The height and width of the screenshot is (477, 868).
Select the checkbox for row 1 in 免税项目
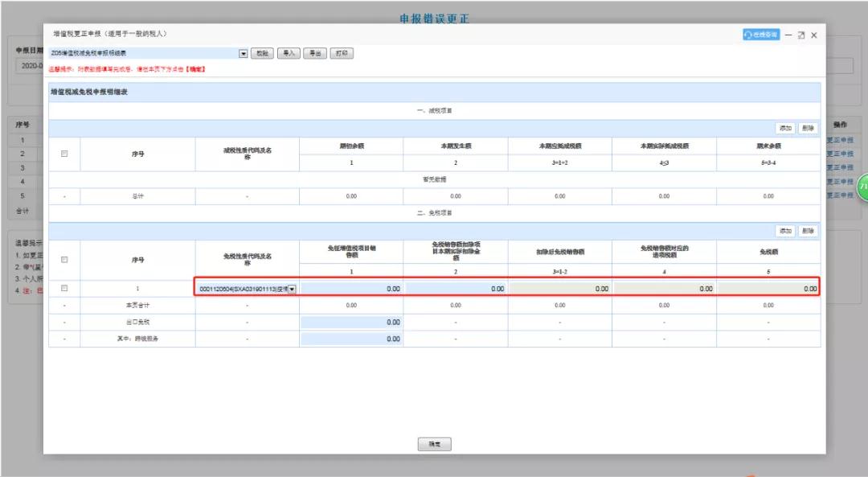pos(64,288)
